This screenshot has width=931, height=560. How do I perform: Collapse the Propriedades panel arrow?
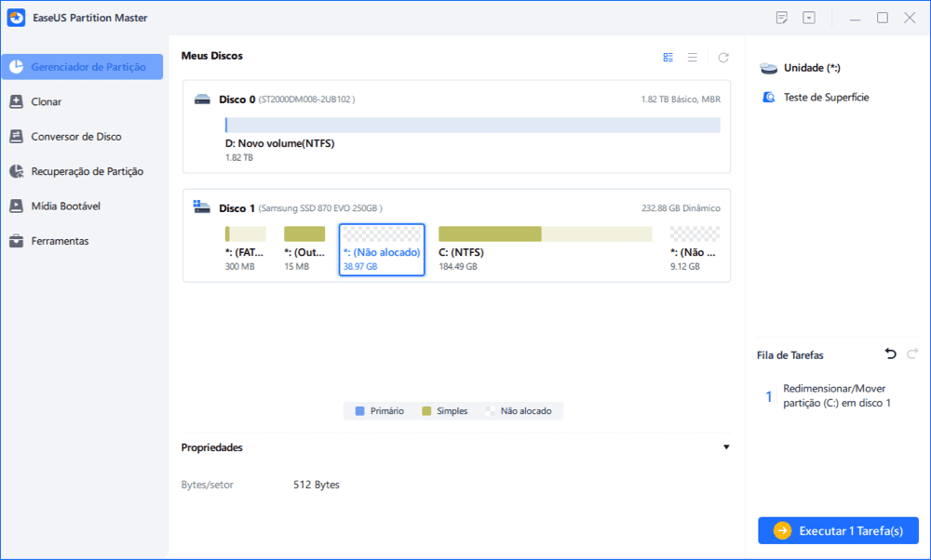[x=726, y=447]
